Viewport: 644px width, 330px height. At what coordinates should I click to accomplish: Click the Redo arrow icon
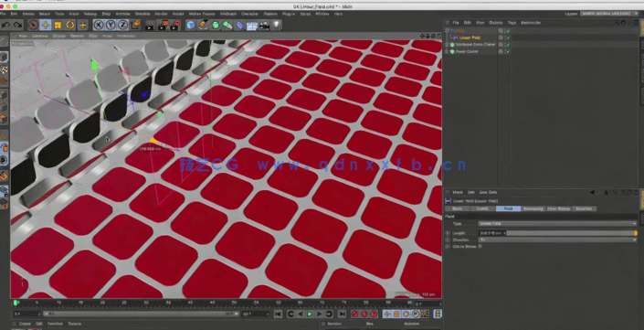pos(17,25)
